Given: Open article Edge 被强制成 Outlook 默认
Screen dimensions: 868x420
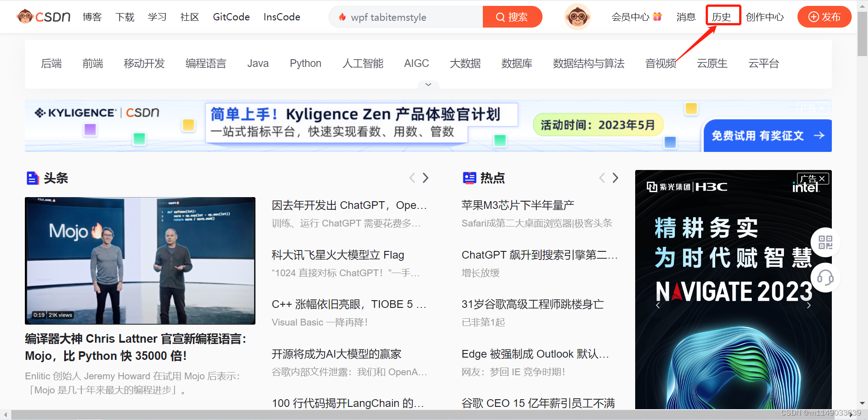Looking at the screenshot, I should pyautogui.click(x=535, y=354).
